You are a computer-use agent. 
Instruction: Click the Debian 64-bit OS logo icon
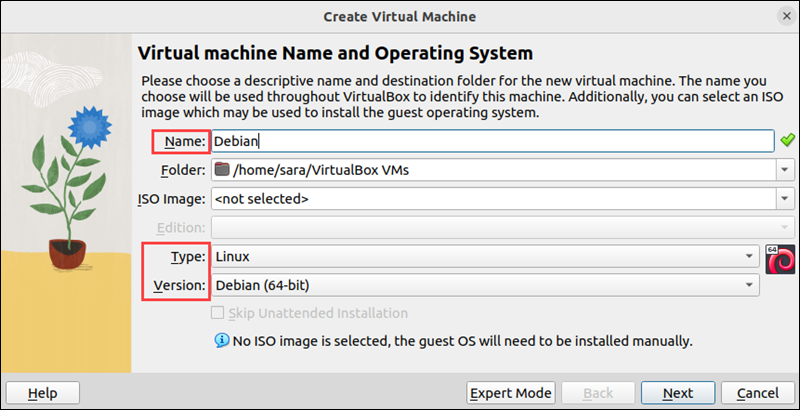coord(780,259)
